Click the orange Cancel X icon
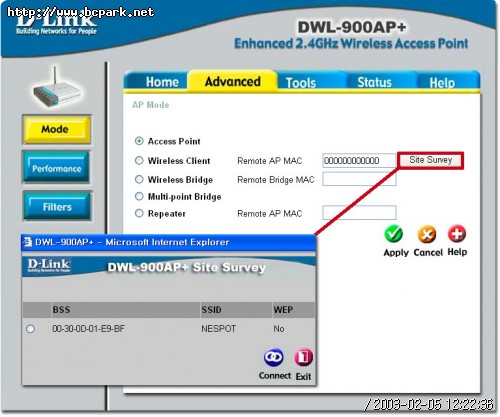The height and width of the screenshot is (417, 500). pyautogui.click(x=427, y=234)
